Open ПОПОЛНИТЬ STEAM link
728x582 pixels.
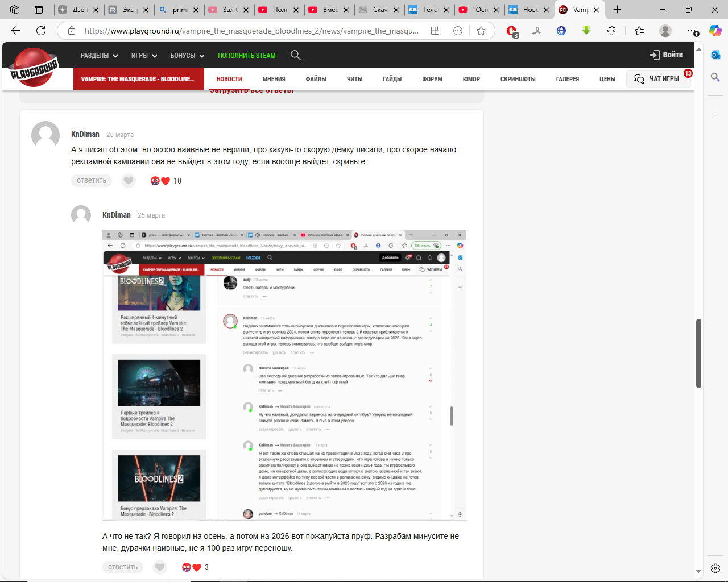(x=246, y=56)
